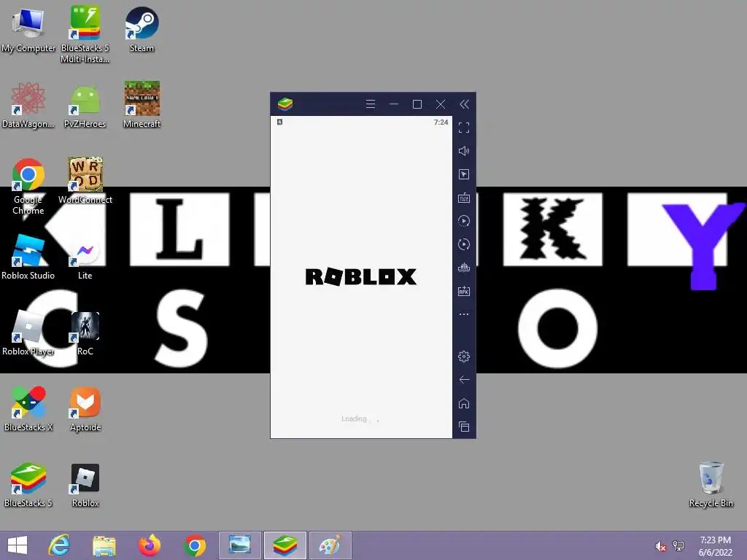Screen dimensions: 747x560
Task: Click the muted speaker tray icon
Action: [x=660, y=546]
